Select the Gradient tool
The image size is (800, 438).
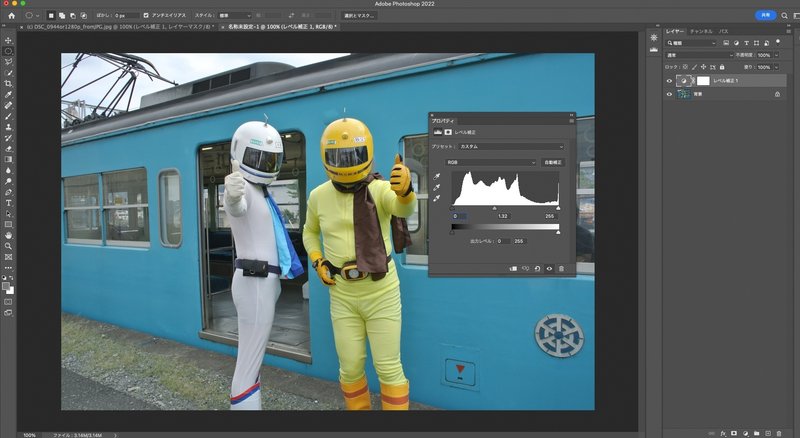8,160
